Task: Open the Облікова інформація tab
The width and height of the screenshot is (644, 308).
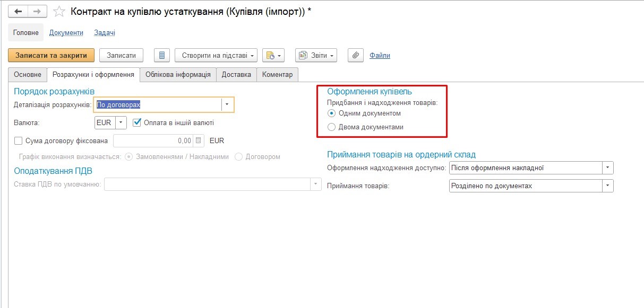Action: click(x=178, y=75)
